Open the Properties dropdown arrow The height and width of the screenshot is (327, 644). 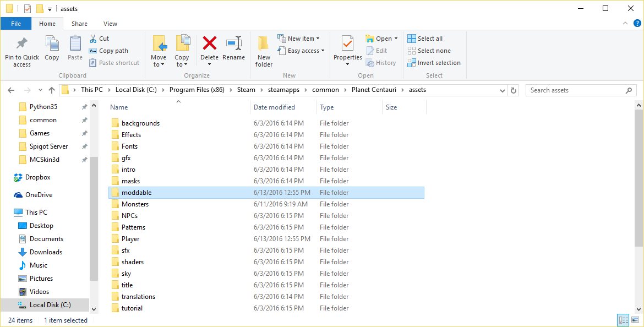[x=347, y=64]
